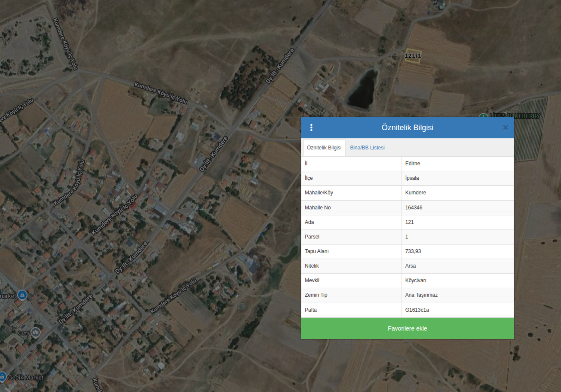The height and width of the screenshot is (392, 561).
Task: Select the Kumdere village value
Action: coord(458,193)
